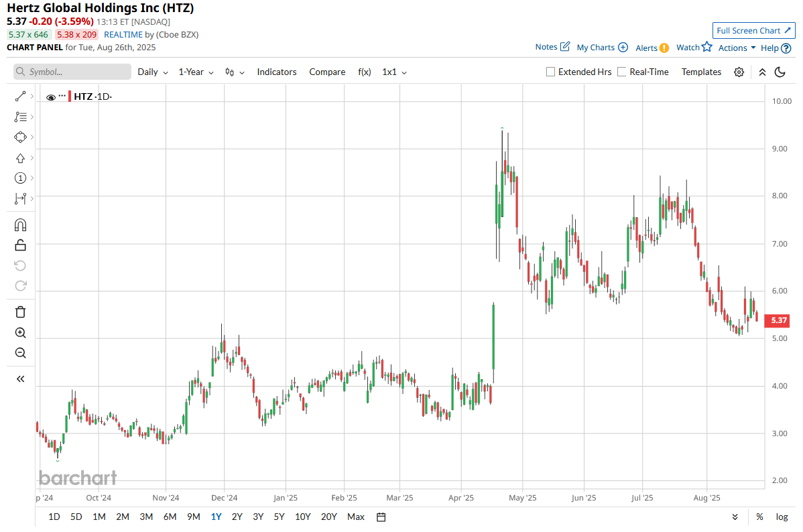Select the 20Y time range
This screenshot has width=803, height=532.
pyautogui.click(x=329, y=517)
